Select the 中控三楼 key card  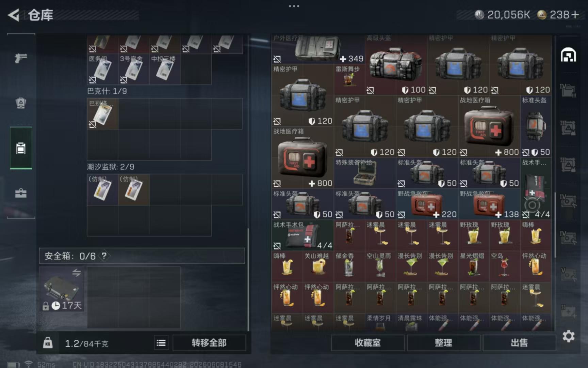click(x=165, y=69)
